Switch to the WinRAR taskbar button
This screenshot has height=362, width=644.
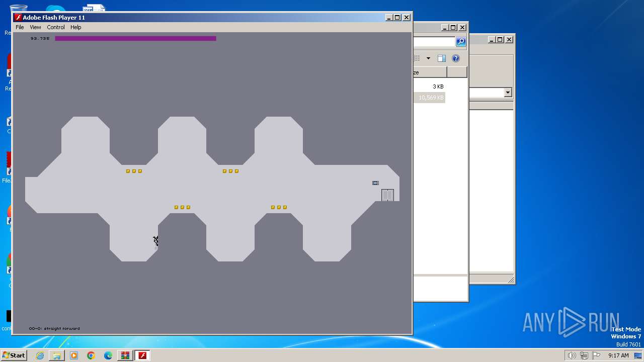pyautogui.click(x=125, y=355)
